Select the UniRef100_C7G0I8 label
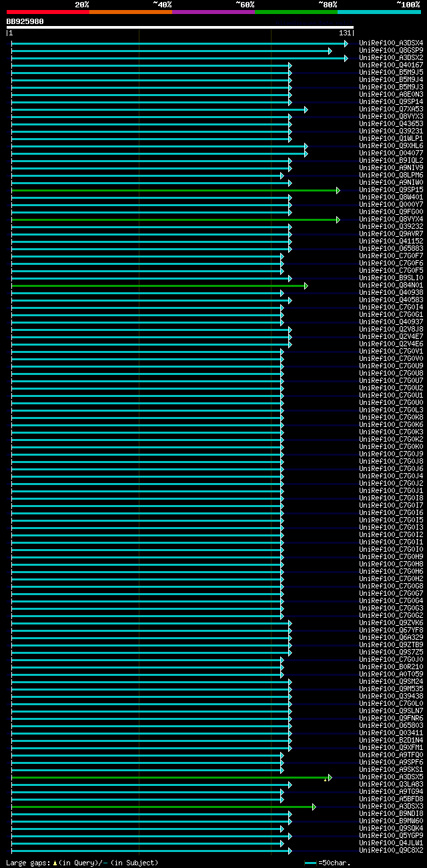Viewport: 427px width, 868px height. tap(391, 498)
